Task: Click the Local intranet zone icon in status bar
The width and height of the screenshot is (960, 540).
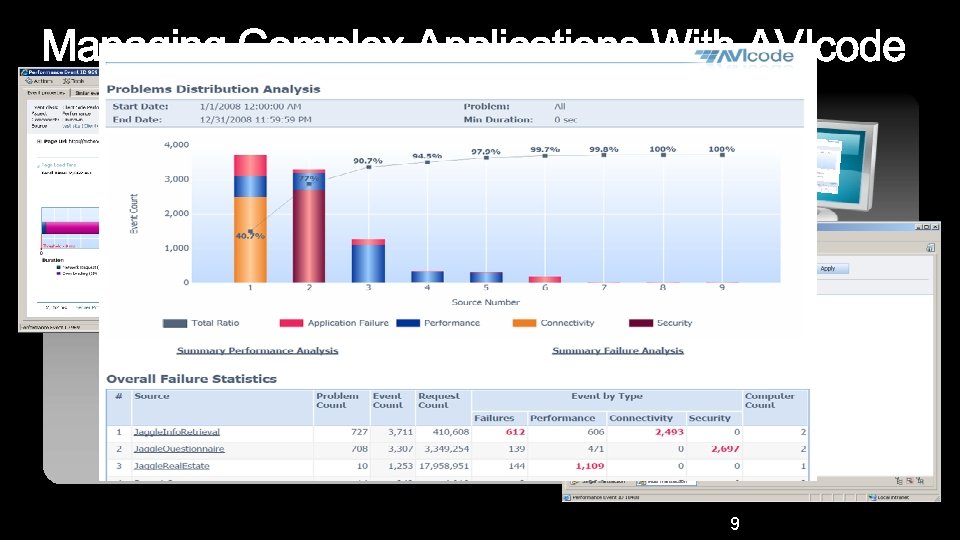Action: click(872, 497)
